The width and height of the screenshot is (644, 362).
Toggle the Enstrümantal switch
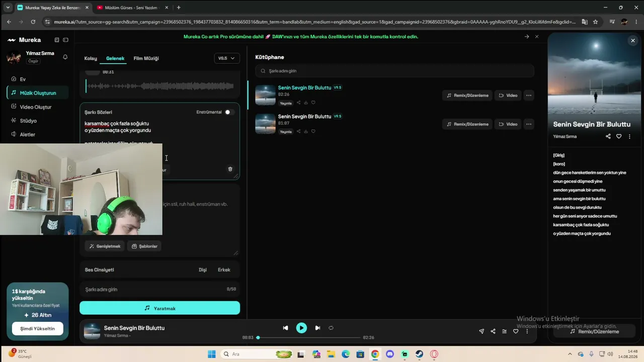click(x=229, y=112)
